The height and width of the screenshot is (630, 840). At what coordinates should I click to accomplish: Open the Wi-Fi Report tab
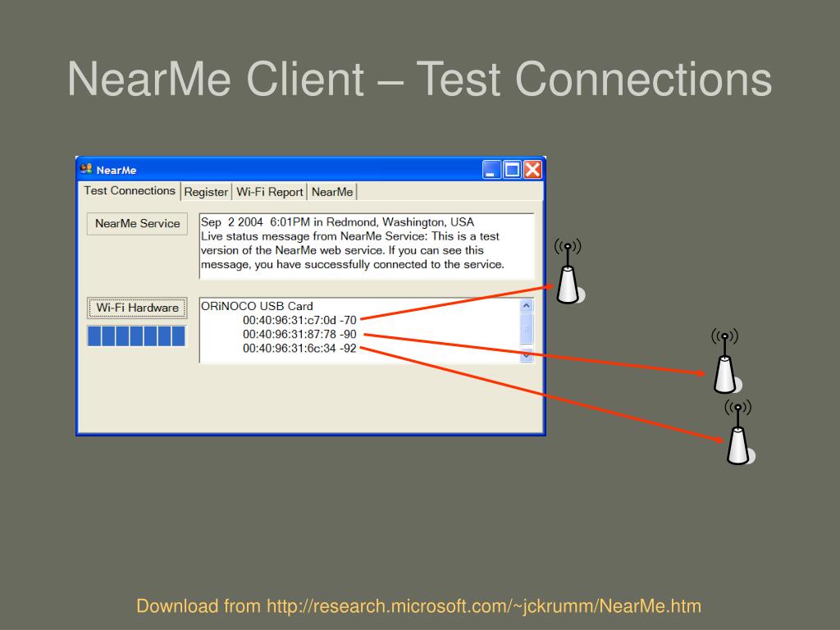269,192
